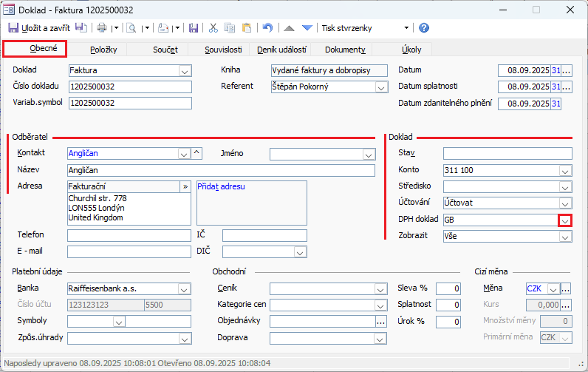
Task: Click the blue undo arrow icon
Action: tap(267, 28)
